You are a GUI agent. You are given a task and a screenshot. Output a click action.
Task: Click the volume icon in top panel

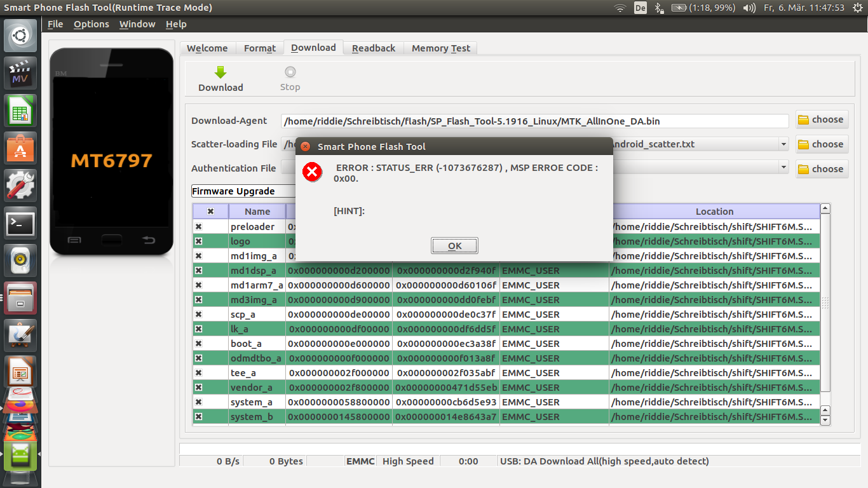[749, 8]
